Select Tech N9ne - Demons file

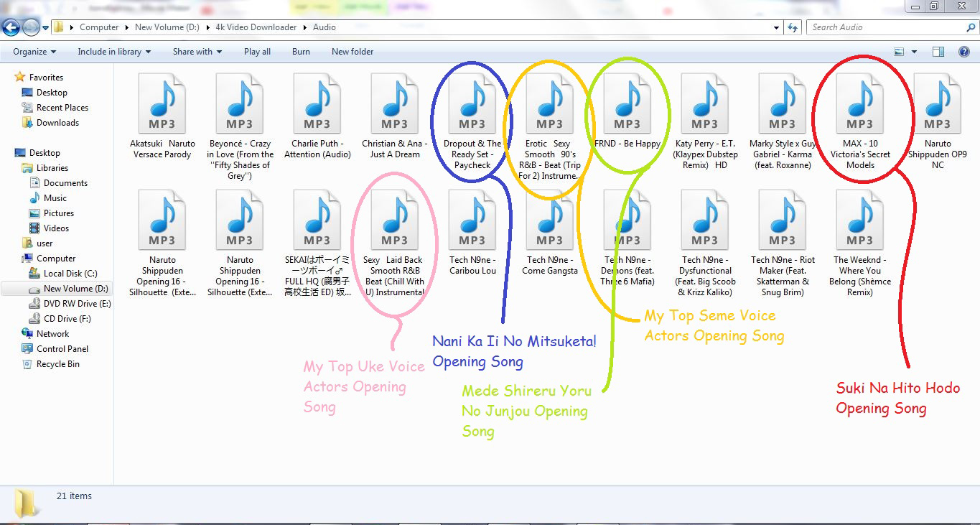627,238
